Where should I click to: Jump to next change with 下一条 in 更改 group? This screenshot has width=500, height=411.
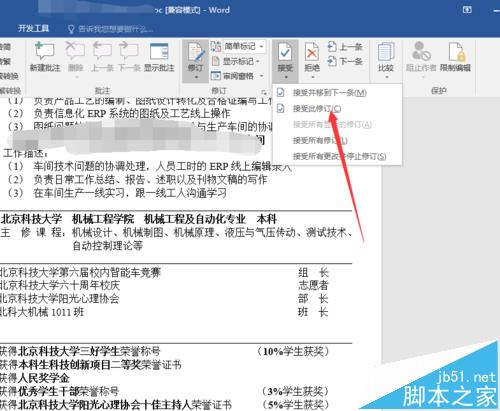tap(345, 61)
